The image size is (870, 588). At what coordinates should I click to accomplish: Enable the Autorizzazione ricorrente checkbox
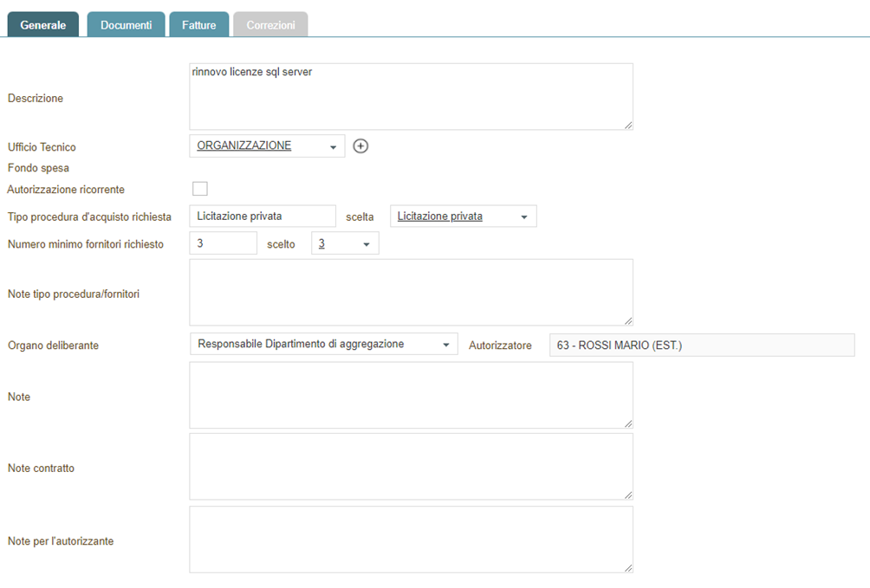200,189
